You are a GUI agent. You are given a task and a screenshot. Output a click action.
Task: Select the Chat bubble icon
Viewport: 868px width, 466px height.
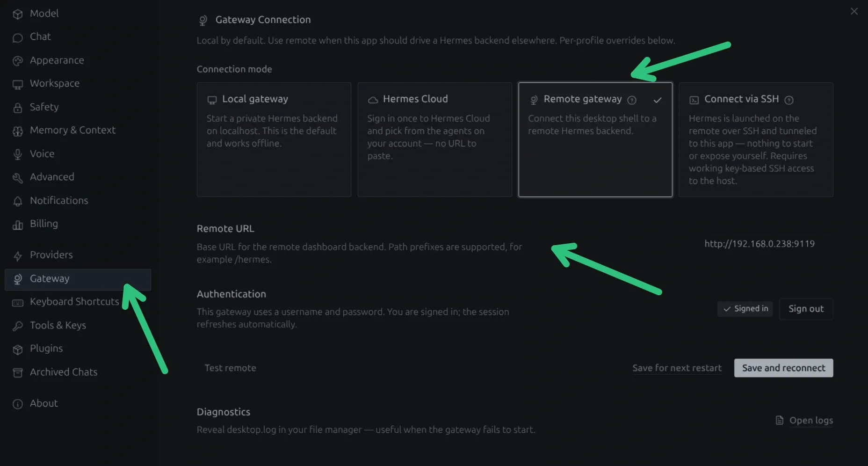[18, 37]
